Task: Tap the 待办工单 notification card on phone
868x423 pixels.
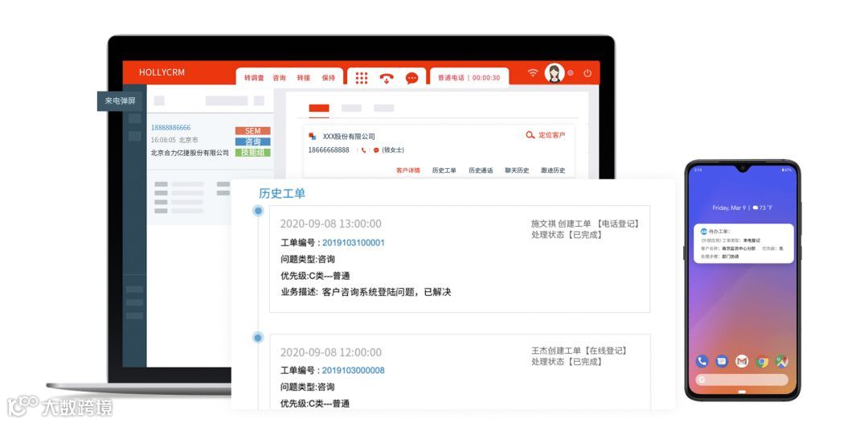Action: coord(743,244)
